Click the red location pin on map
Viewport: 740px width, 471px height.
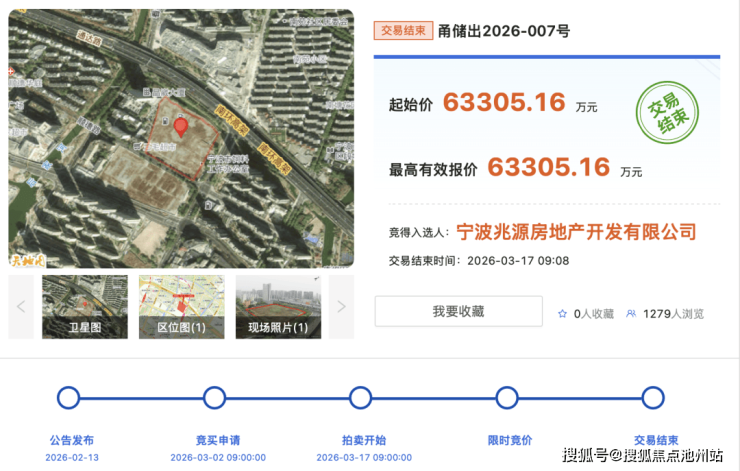click(181, 126)
